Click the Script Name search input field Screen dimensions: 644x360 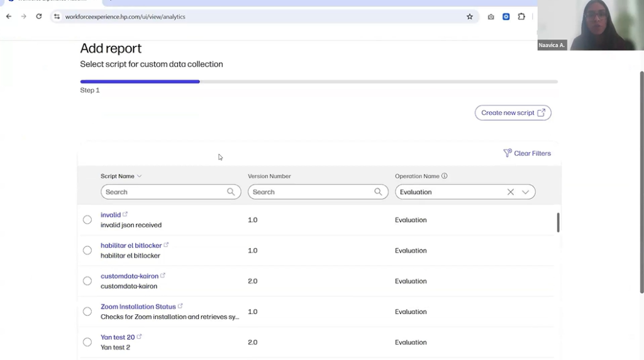164,192
